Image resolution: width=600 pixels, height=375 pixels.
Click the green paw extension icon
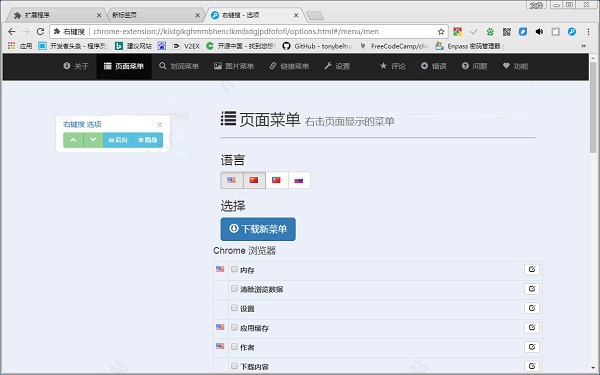(x=490, y=32)
